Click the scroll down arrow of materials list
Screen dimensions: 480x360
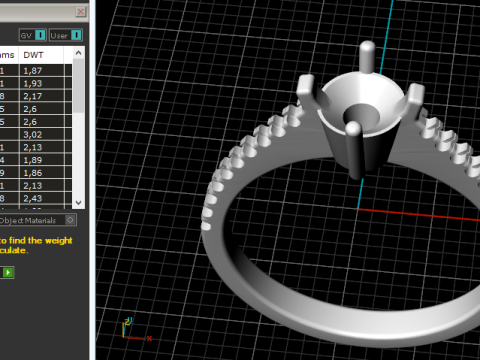[78, 203]
